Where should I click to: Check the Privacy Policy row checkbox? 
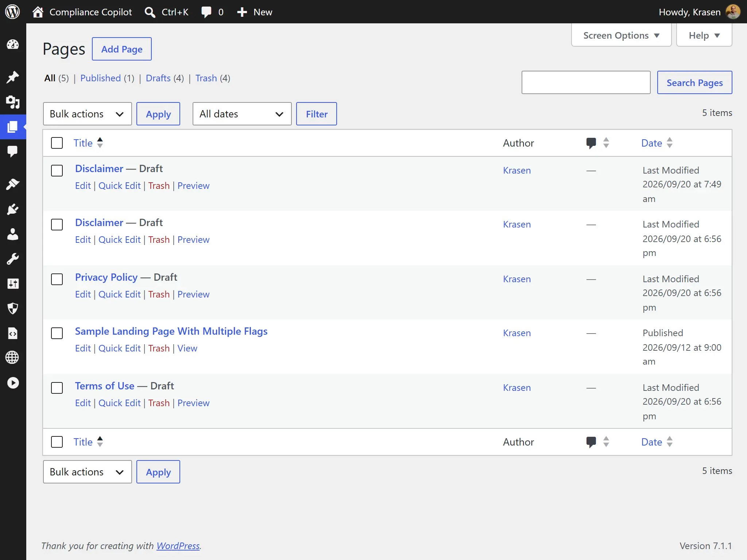tap(57, 279)
